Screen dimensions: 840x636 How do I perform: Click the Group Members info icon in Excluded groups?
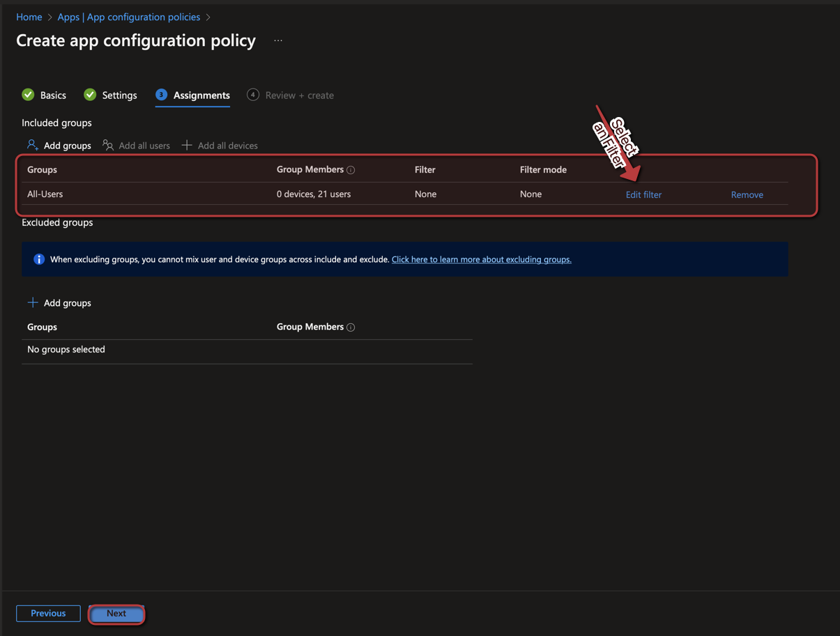(x=351, y=327)
